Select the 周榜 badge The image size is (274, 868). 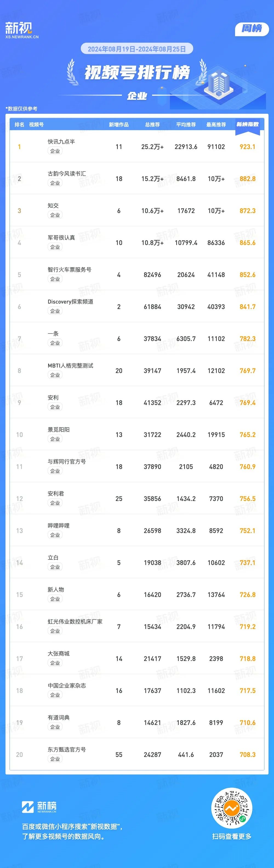pos(252,29)
